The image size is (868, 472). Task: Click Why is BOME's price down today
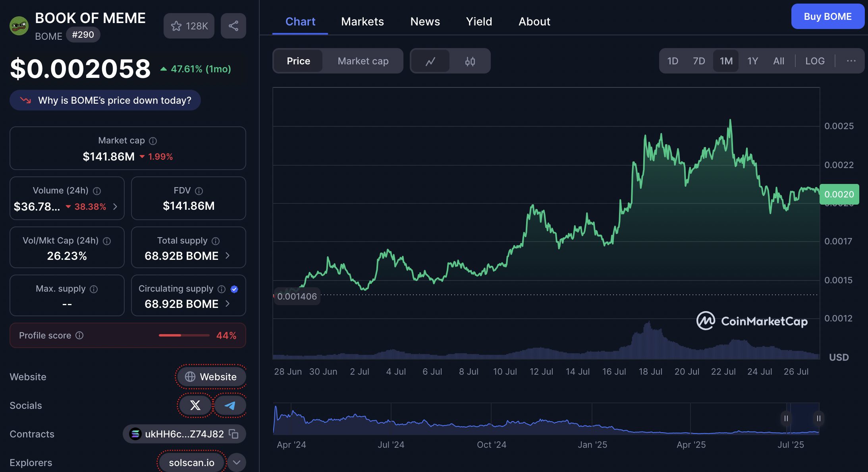pyautogui.click(x=105, y=100)
